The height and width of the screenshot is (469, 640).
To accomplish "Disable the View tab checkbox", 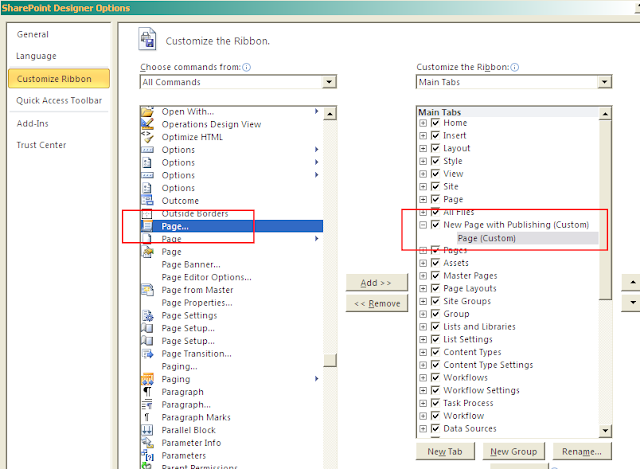I will pyautogui.click(x=436, y=173).
